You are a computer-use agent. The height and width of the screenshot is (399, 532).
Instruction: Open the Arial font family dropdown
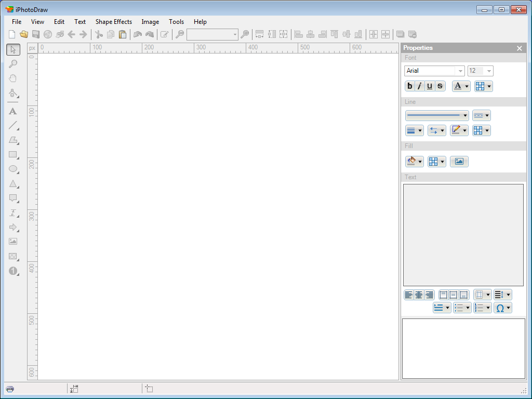[460, 71]
